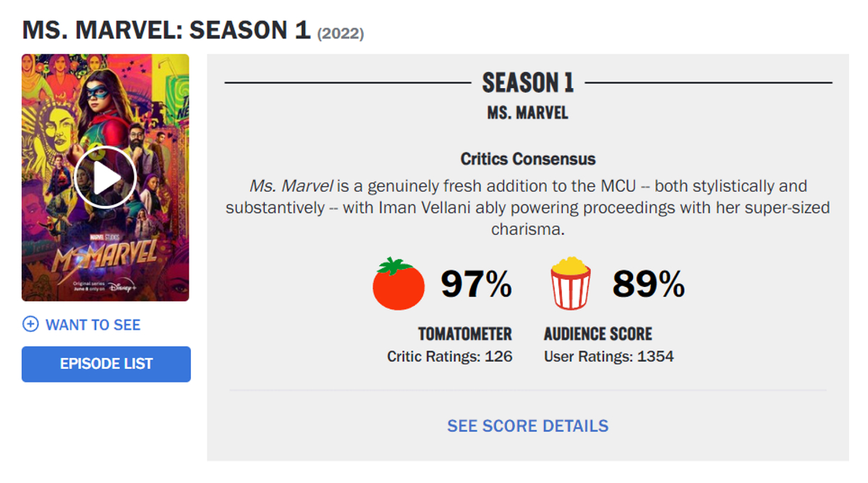The width and height of the screenshot is (868, 483).
Task: Click the page title Ms. Marvel: Season 1
Action: pyautogui.click(x=166, y=30)
